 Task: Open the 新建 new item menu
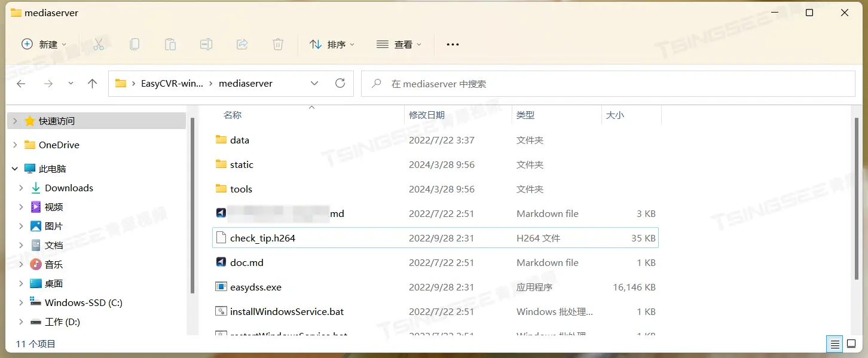point(44,44)
